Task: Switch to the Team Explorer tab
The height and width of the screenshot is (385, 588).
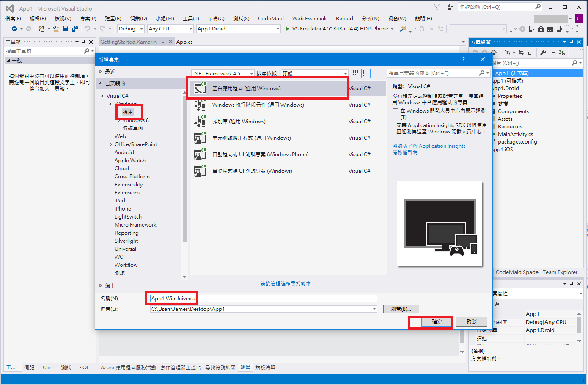Action: coord(560,272)
